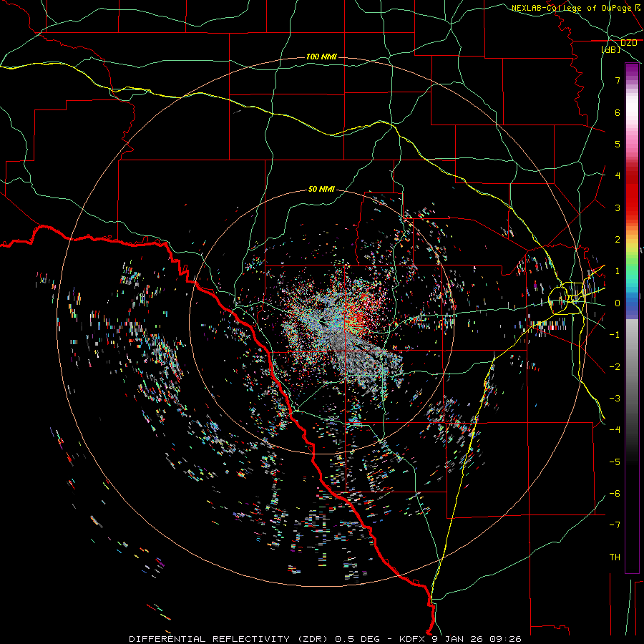The image size is (644, 644).
Task: Click the 100 NMI range ring label
Action: [x=321, y=57]
